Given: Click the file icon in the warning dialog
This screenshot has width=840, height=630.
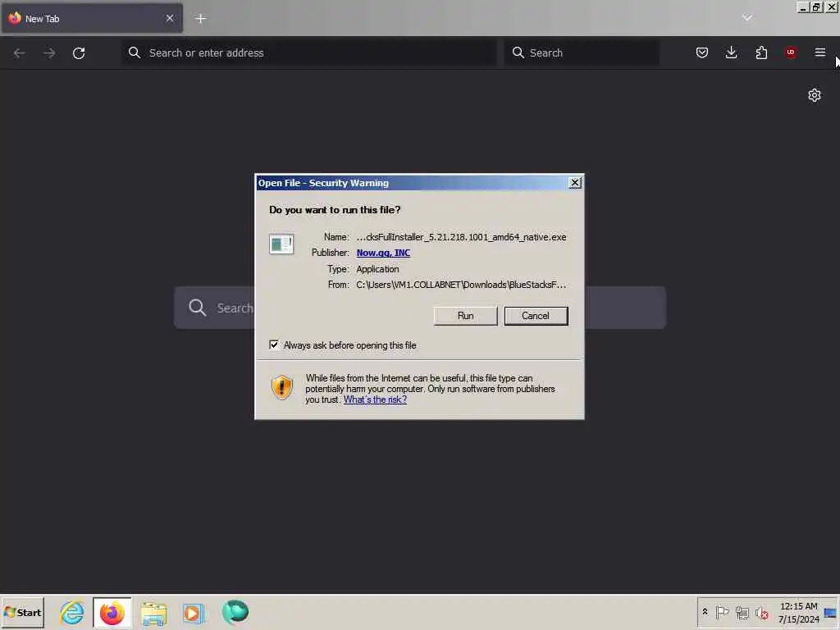Looking at the screenshot, I should pos(281,244).
